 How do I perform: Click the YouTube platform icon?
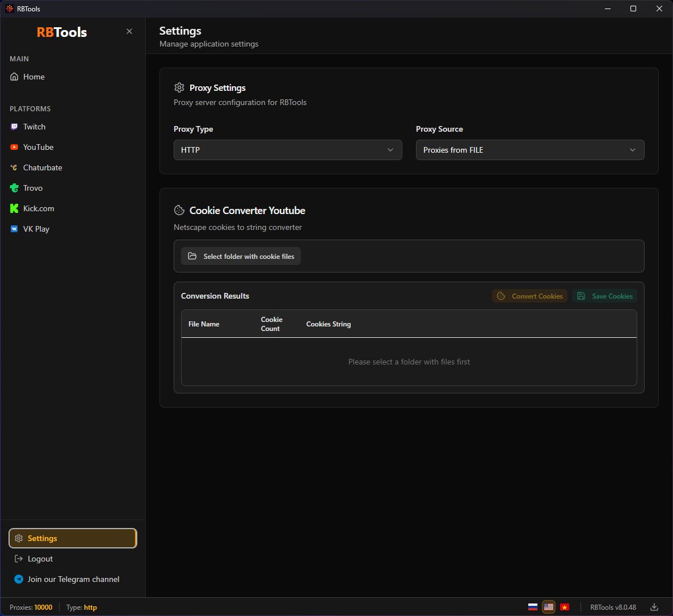tap(14, 147)
